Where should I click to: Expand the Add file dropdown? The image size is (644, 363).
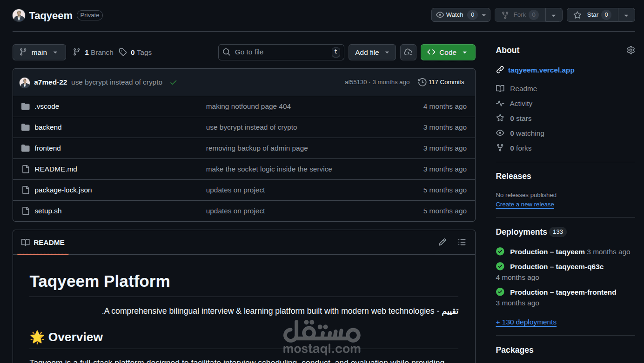pos(372,53)
